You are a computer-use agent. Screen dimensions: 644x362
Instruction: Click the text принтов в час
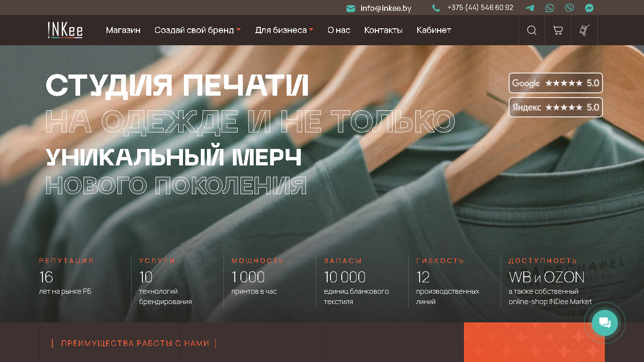point(254,291)
